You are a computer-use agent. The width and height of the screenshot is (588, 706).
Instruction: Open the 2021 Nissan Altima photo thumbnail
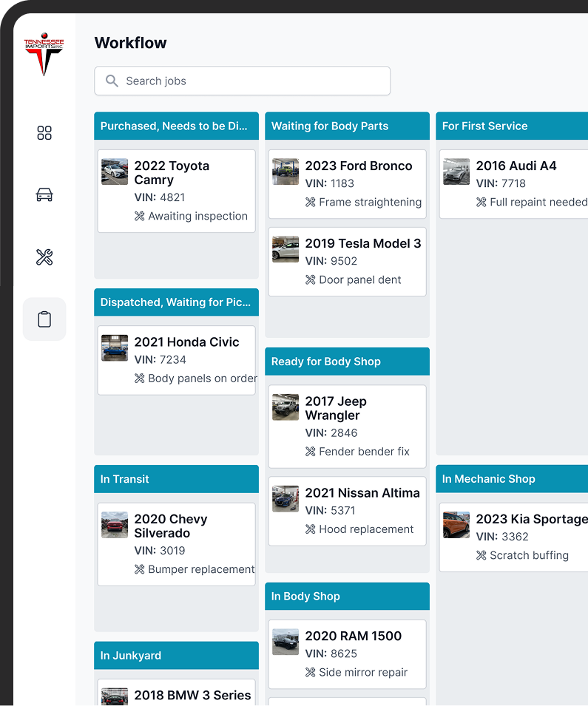285,498
